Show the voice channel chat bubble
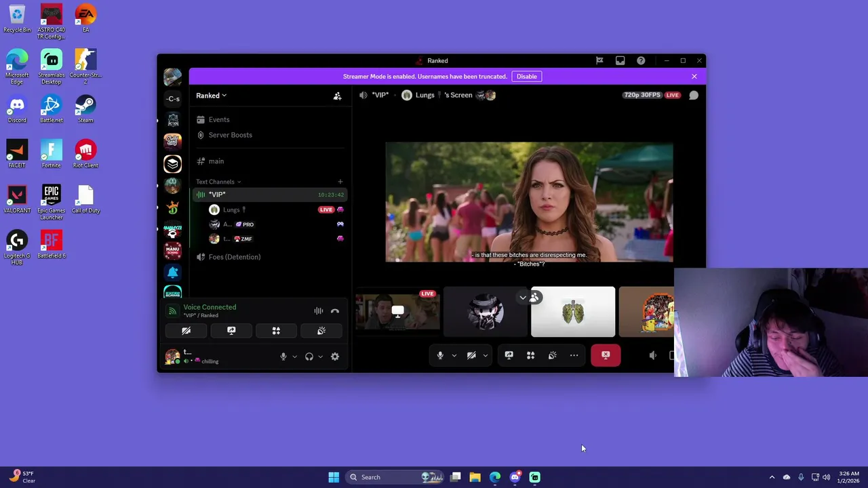Image resolution: width=868 pixels, height=488 pixels. (x=694, y=96)
